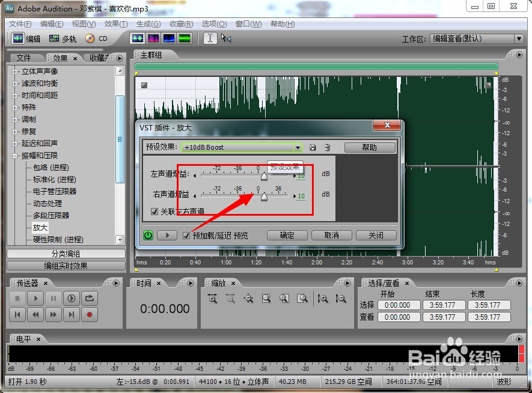This screenshot has height=393, width=532.
Task: Delete preset trash icon in dialog
Action: pyautogui.click(x=327, y=147)
